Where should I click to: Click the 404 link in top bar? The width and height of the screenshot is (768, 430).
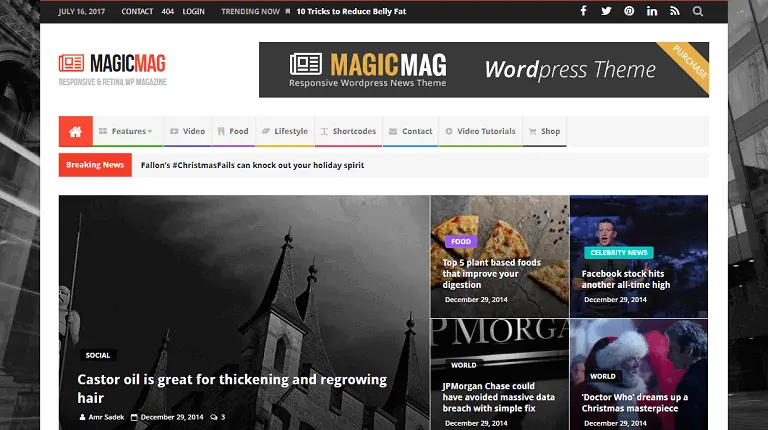(168, 11)
